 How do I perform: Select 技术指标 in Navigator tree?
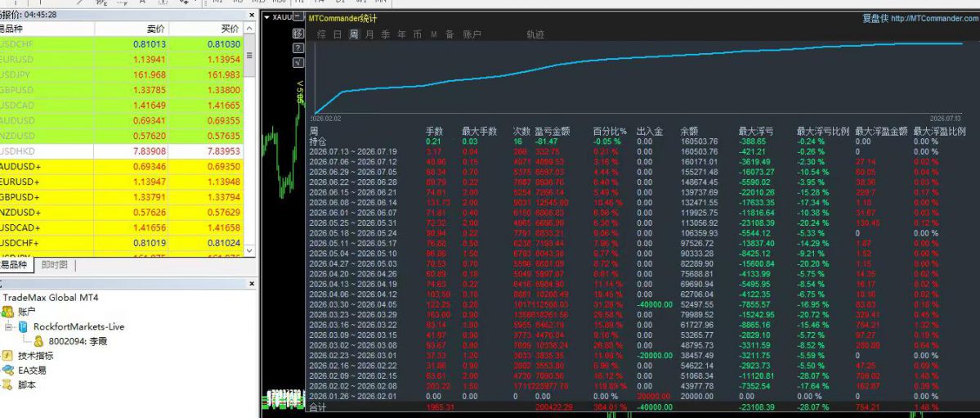(x=36, y=356)
